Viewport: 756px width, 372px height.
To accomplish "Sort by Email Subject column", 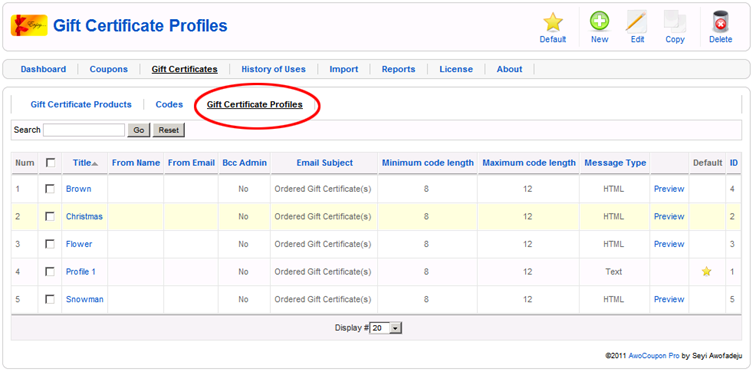I will pyautogui.click(x=324, y=163).
